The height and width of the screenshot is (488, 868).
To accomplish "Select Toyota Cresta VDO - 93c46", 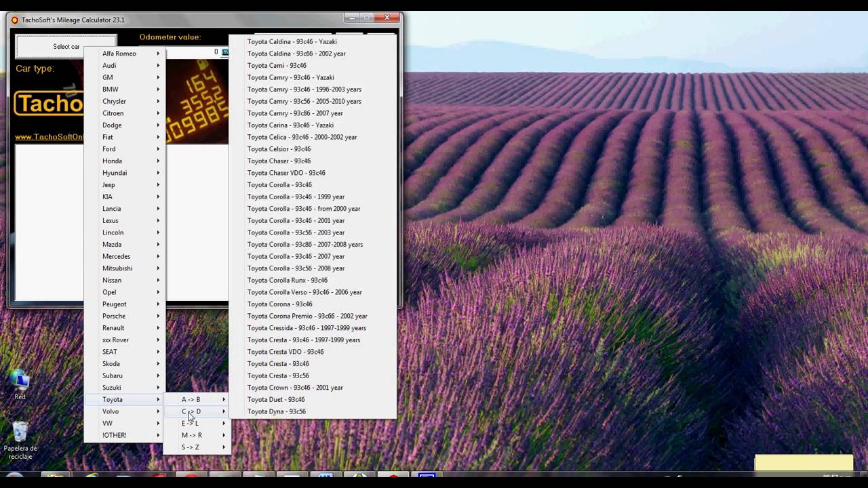I will [x=313, y=352].
